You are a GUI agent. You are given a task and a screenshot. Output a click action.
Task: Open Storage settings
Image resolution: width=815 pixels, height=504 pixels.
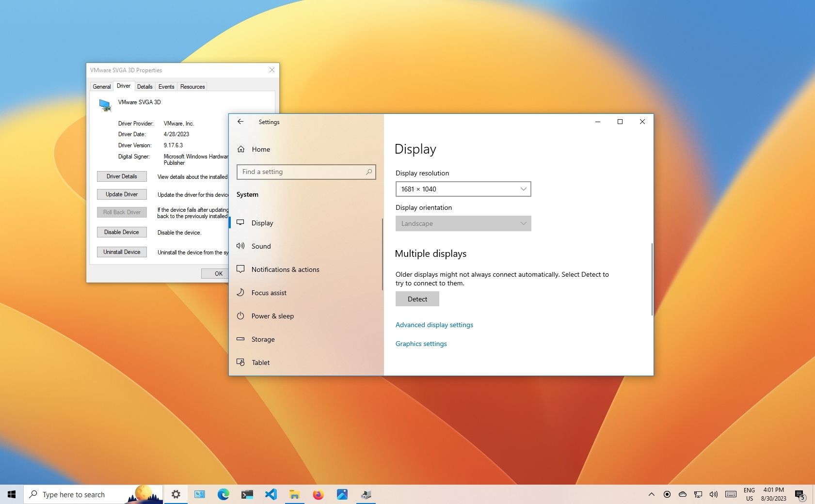263,339
